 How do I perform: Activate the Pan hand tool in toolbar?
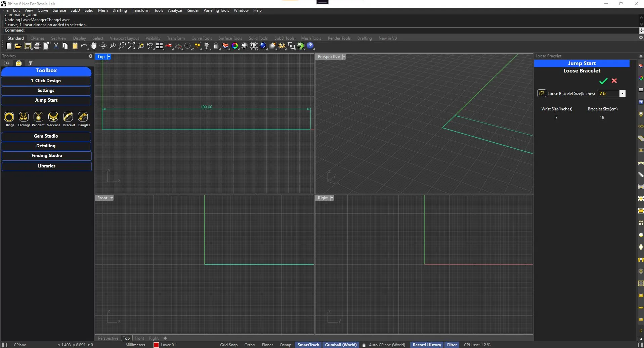(x=94, y=46)
